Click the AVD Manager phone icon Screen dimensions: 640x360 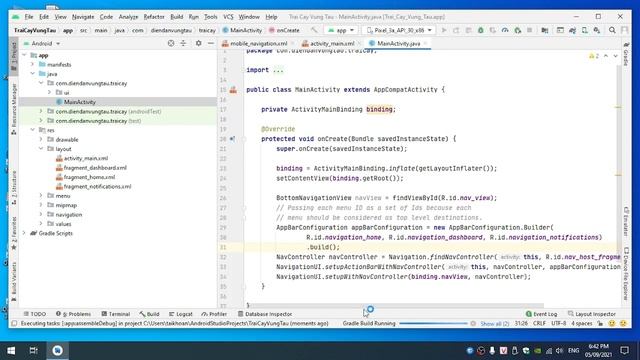coord(584,30)
